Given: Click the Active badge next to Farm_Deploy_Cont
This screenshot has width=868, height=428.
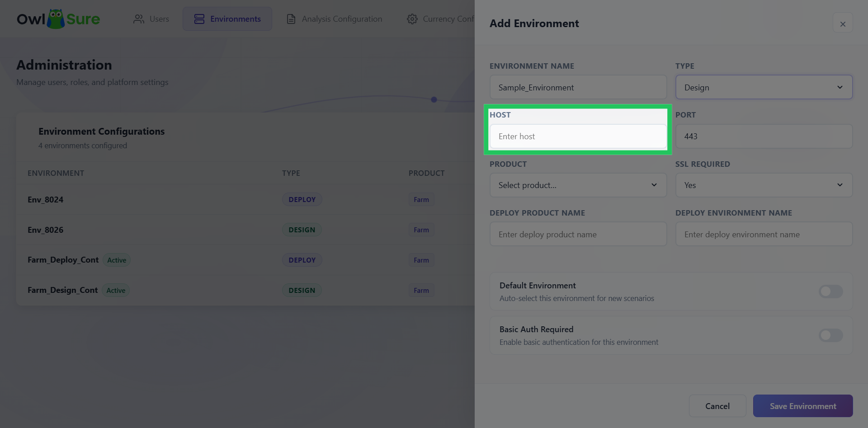Looking at the screenshot, I should pos(117,260).
